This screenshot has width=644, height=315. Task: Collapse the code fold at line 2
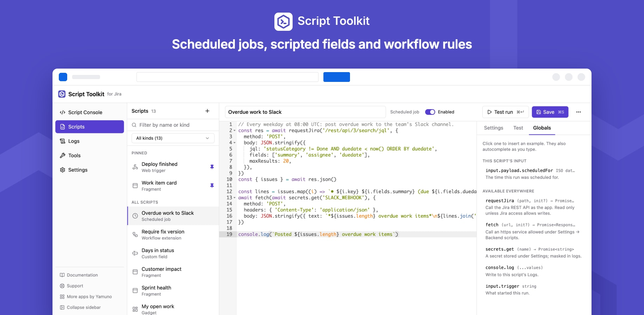click(x=234, y=131)
